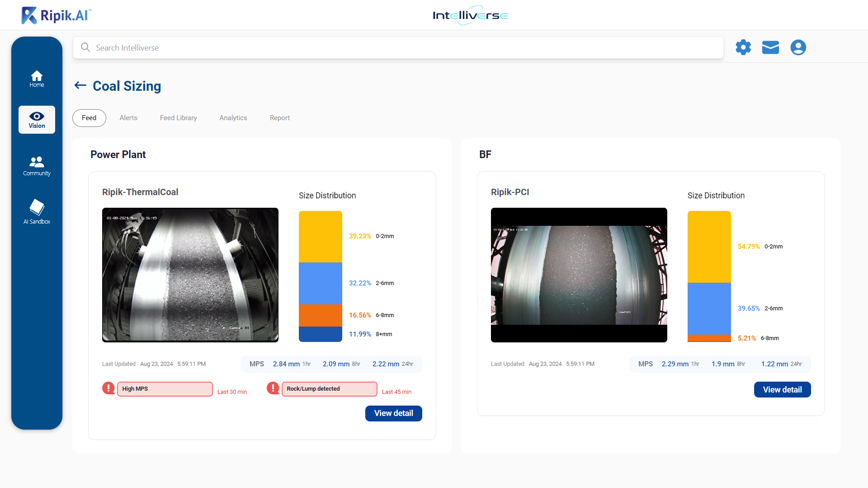
Task: Open the Vision panel in sidebar
Action: 37,119
